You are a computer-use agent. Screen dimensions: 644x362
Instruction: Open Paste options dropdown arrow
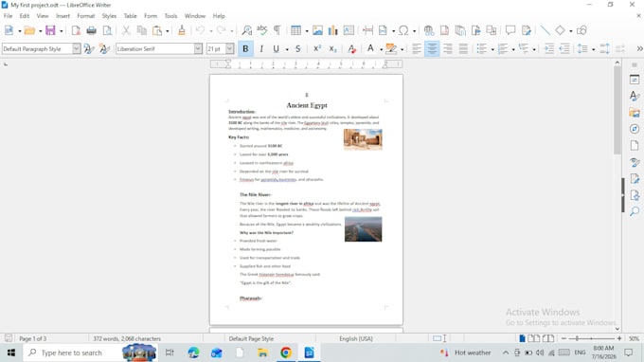[x=168, y=31]
